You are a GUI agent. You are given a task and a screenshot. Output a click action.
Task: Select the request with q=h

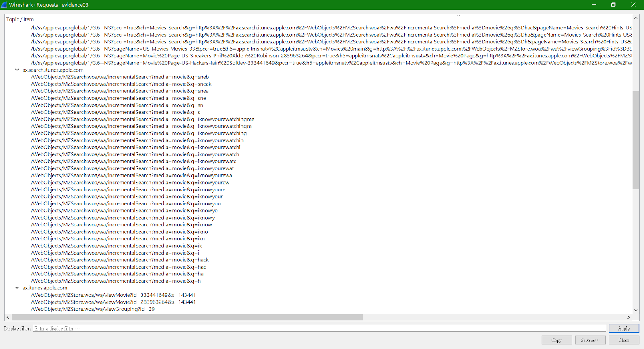coord(116,281)
